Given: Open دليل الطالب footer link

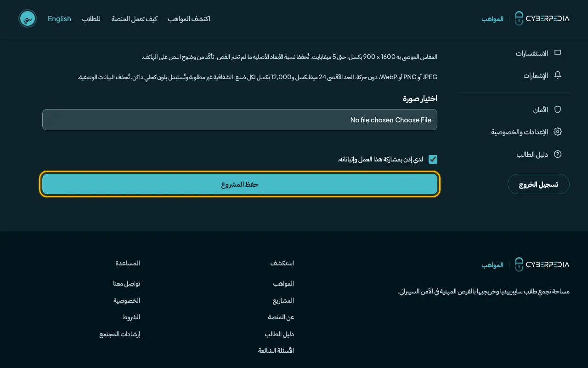Looking at the screenshot, I should (279, 334).
